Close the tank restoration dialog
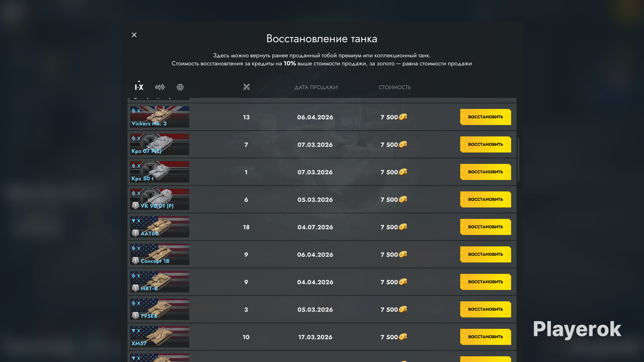Screen dimensions: 644x362 (x=134, y=35)
